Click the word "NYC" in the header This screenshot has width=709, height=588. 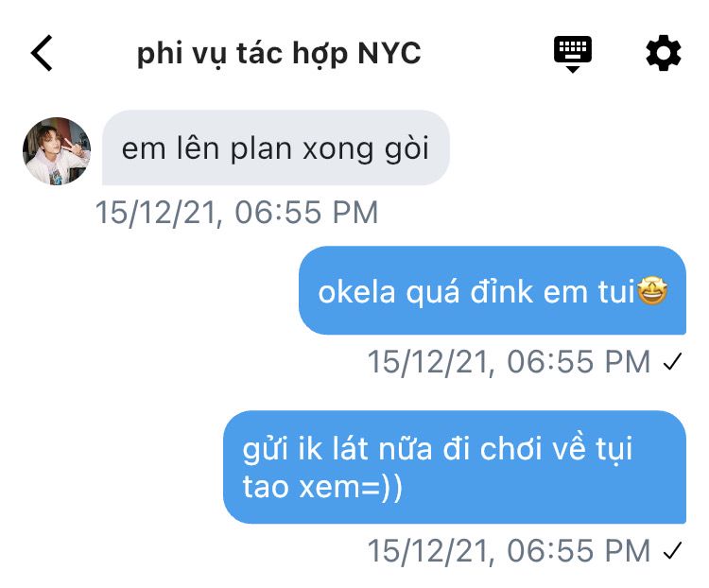click(x=389, y=53)
